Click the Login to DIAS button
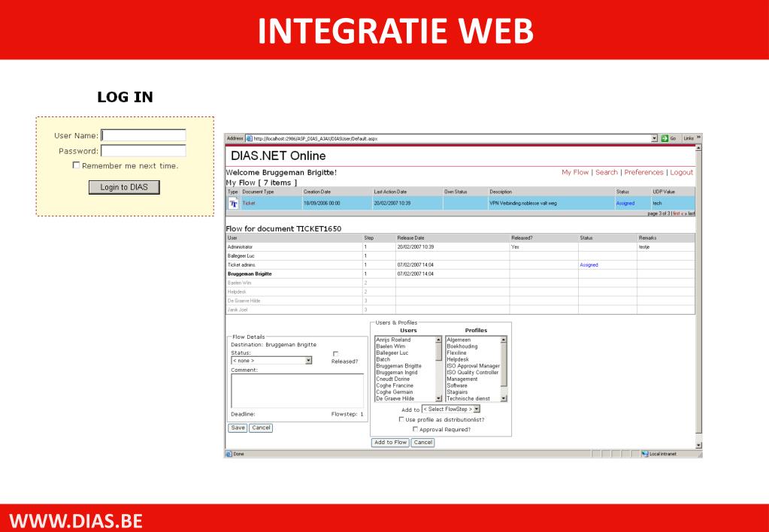The height and width of the screenshot is (532, 769). [x=124, y=187]
